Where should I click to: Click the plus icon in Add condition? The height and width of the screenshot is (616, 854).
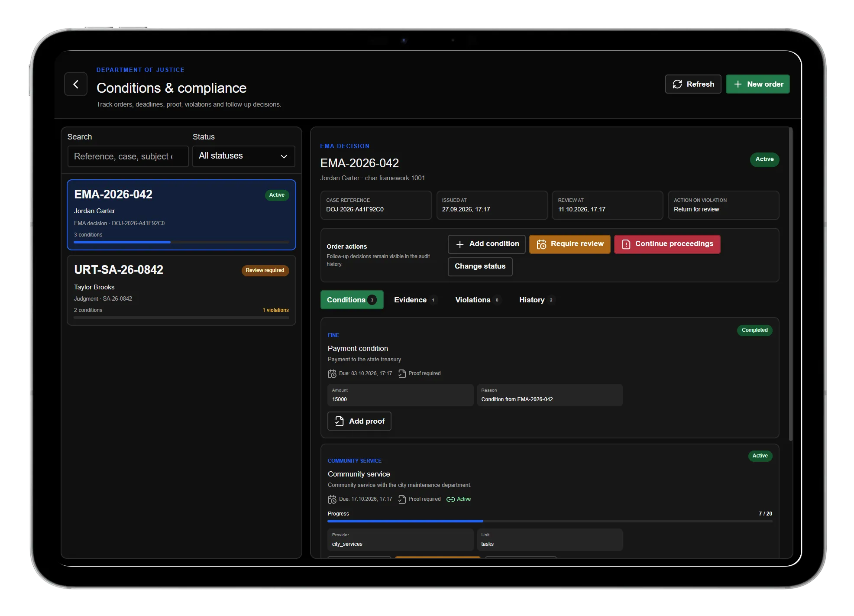pyautogui.click(x=460, y=244)
